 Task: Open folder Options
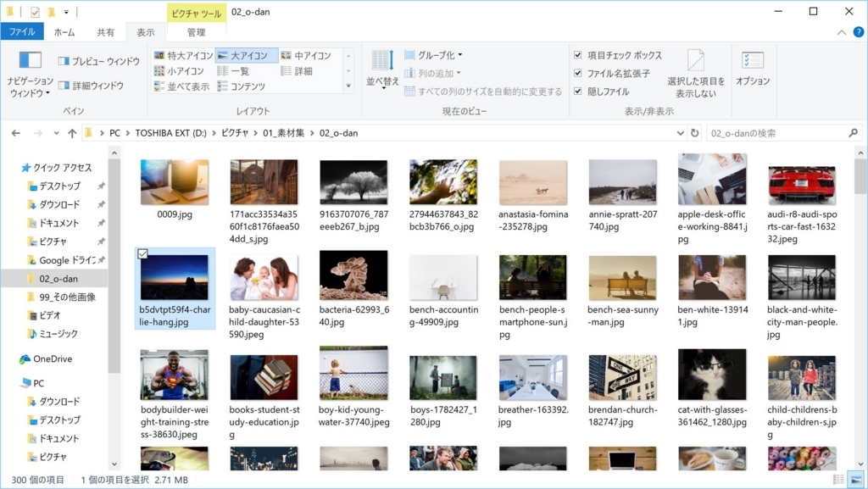[753, 69]
